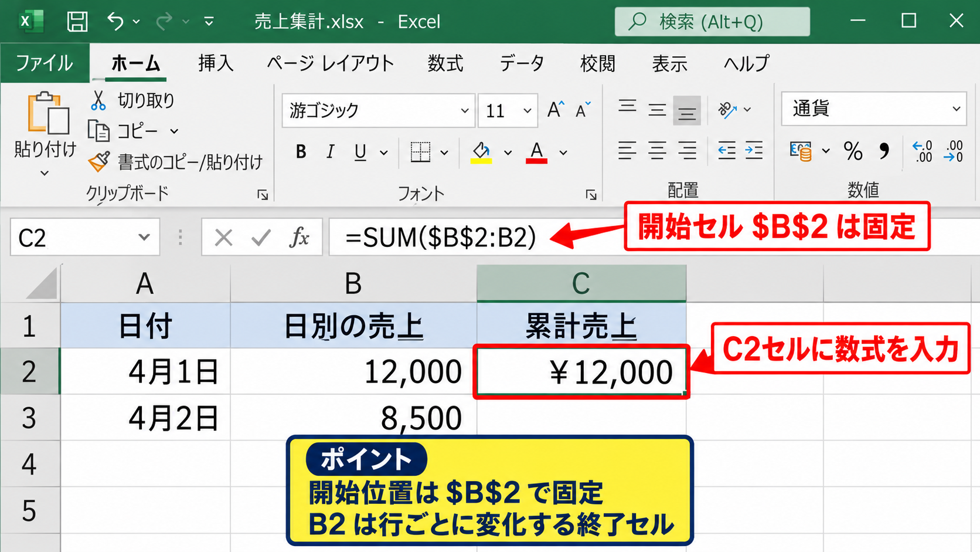The width and height of the screenshot is (980, 552).
Task: Decrease indent in the alignment group
Action: click(727, 151)
